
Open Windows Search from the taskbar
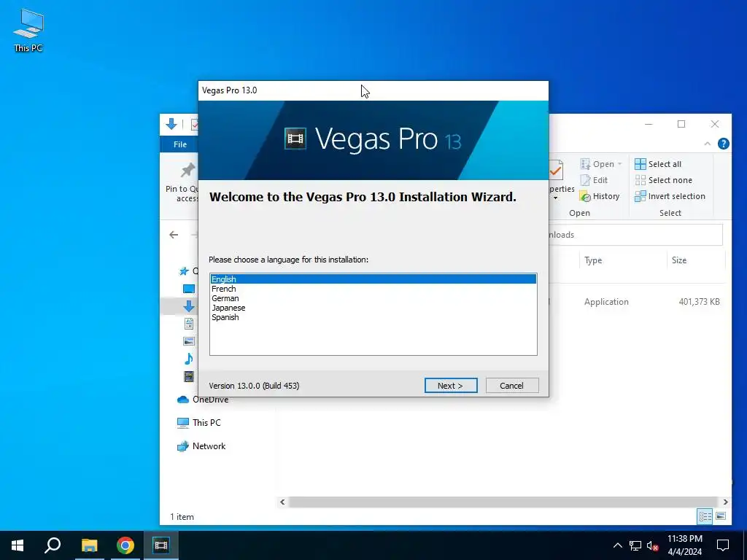coord(53,545)
